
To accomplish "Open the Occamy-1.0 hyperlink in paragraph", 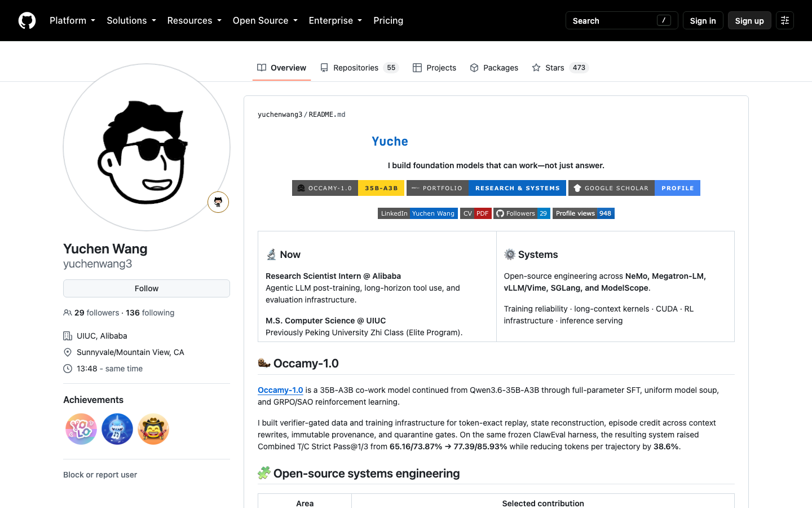I will coord(280,390).
